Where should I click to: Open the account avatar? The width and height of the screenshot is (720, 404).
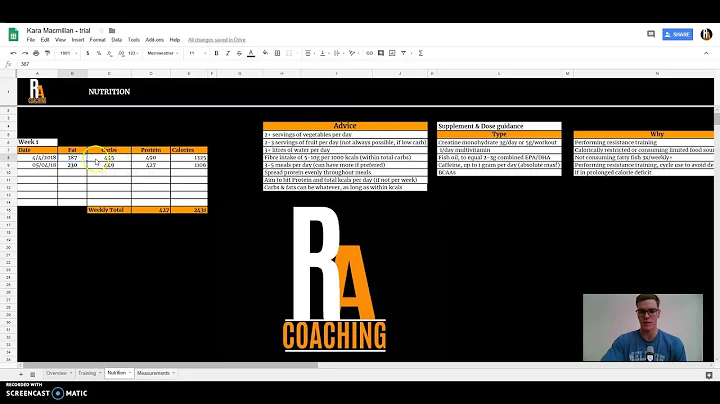(x=706, y=34)
